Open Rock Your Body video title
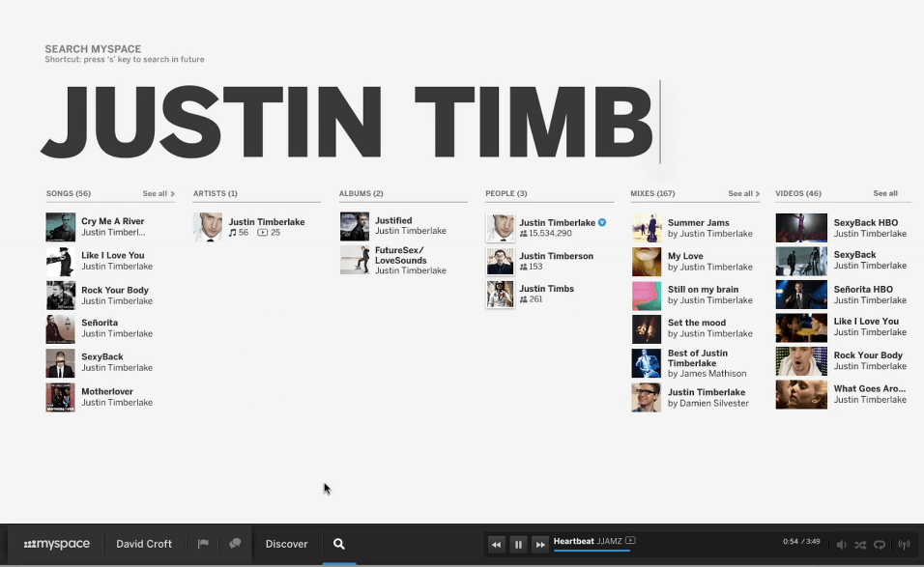 pyautogui.click(x=868, y=355)
